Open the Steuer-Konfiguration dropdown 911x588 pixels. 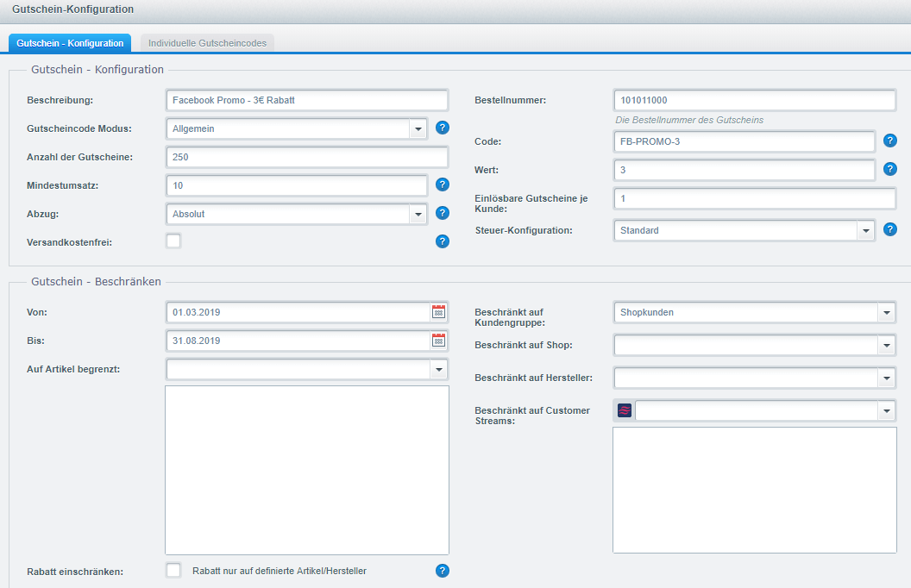click(x=866, y=230)
